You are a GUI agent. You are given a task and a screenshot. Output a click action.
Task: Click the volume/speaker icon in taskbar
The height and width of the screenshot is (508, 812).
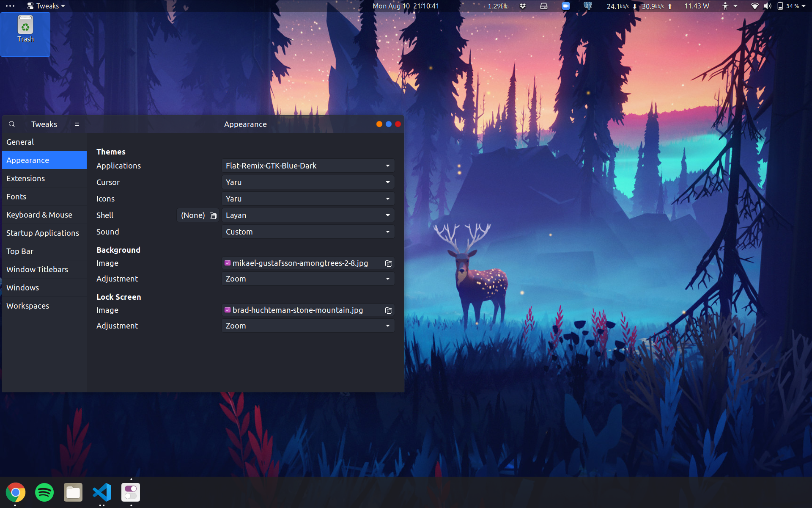click(x=767, y=6)
